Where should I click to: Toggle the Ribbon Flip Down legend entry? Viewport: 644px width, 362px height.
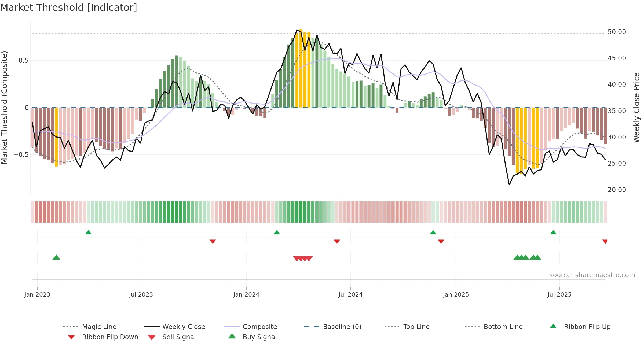click(x=103, y=337)
